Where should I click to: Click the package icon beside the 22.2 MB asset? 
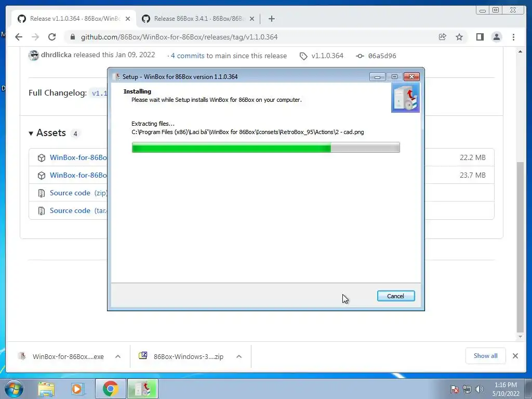[x=42, y=158]
